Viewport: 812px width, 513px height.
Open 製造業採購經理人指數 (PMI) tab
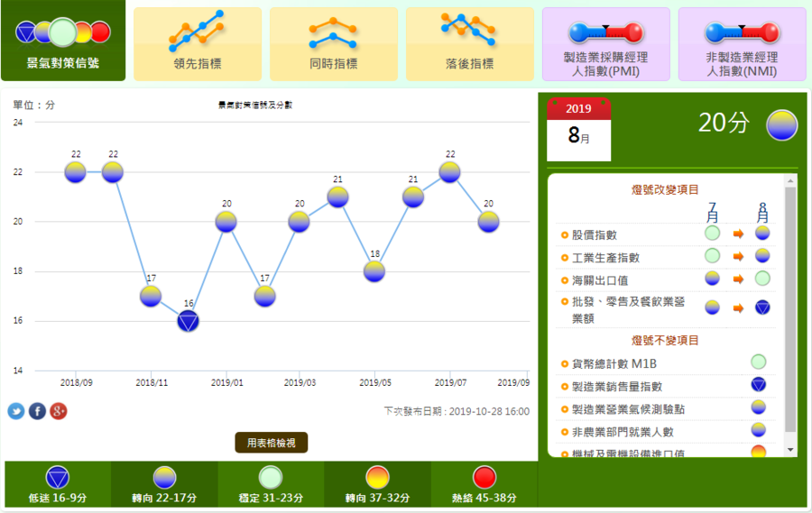(605, 43)
